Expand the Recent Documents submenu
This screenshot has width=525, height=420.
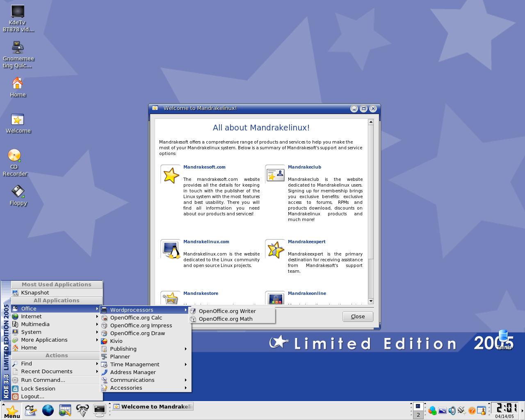(56, 371)
